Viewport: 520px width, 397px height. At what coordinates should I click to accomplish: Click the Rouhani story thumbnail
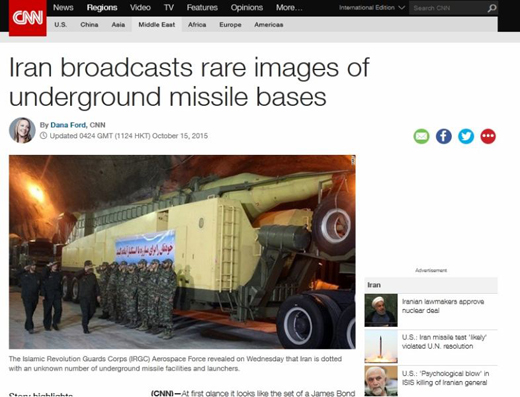(381, 310)
